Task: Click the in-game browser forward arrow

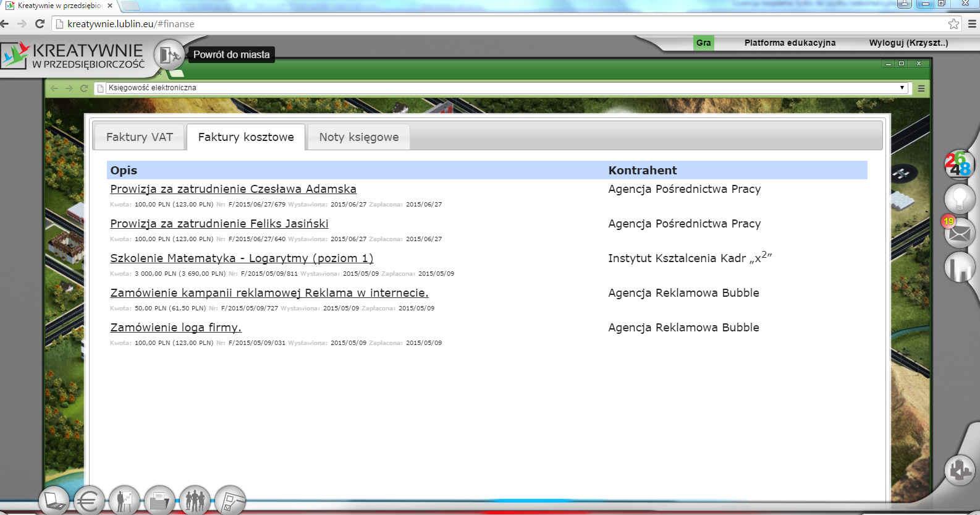Action: 69,88
